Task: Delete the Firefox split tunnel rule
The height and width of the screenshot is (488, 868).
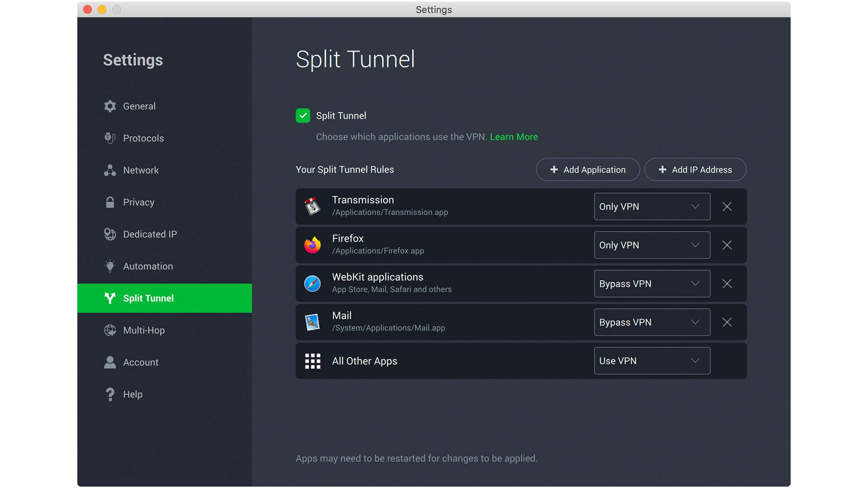Action: [727, 245]
